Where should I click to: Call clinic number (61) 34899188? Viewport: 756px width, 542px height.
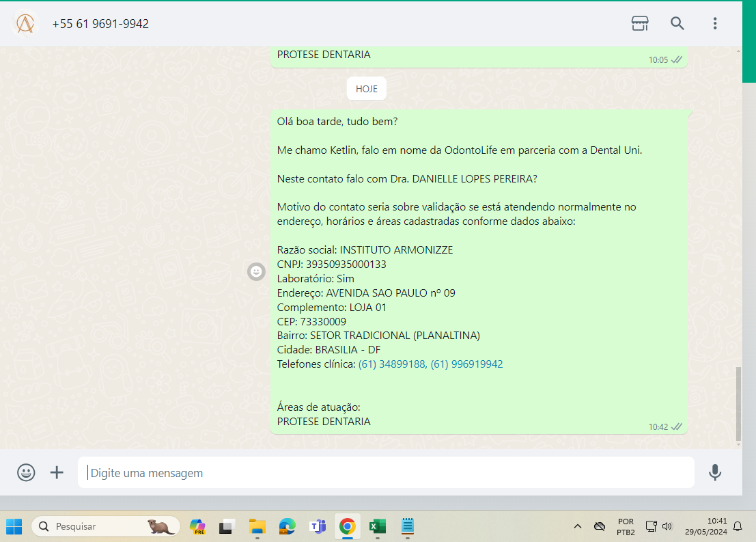(392, 364)
